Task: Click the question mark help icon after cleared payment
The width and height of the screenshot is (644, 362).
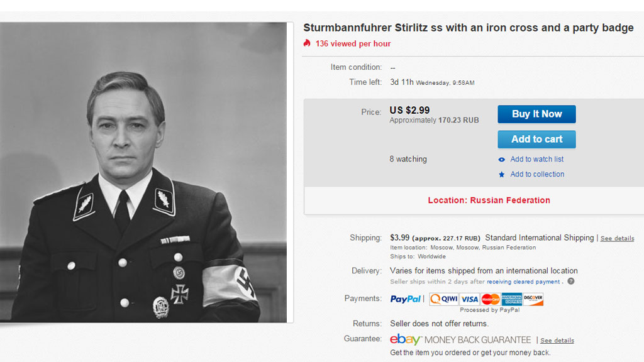Action: click(x=571, y=282)
